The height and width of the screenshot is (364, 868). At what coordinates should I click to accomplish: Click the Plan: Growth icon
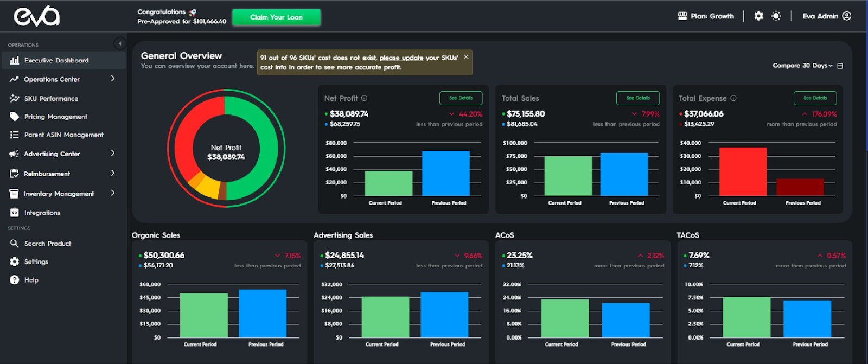682,16
